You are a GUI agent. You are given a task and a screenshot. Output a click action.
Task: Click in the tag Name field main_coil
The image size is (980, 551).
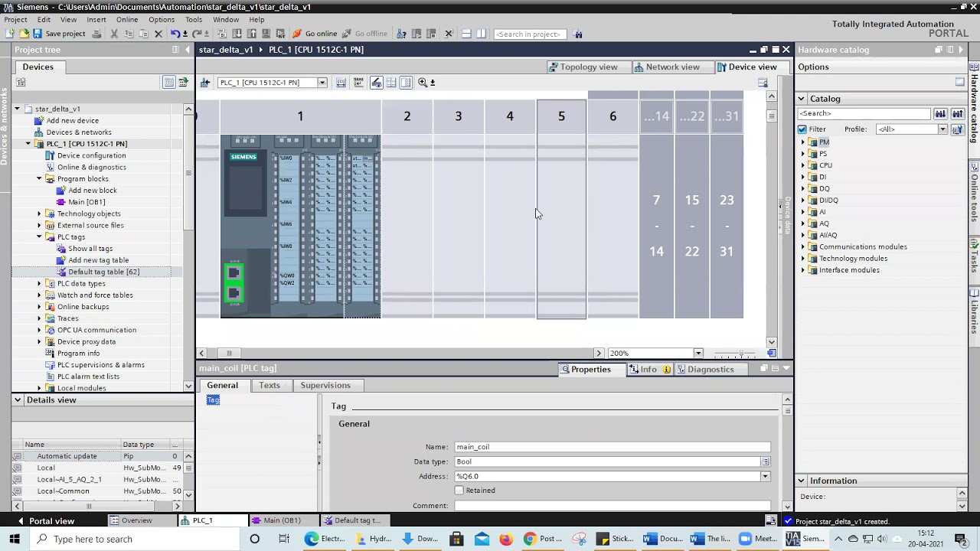click(612, 447)
